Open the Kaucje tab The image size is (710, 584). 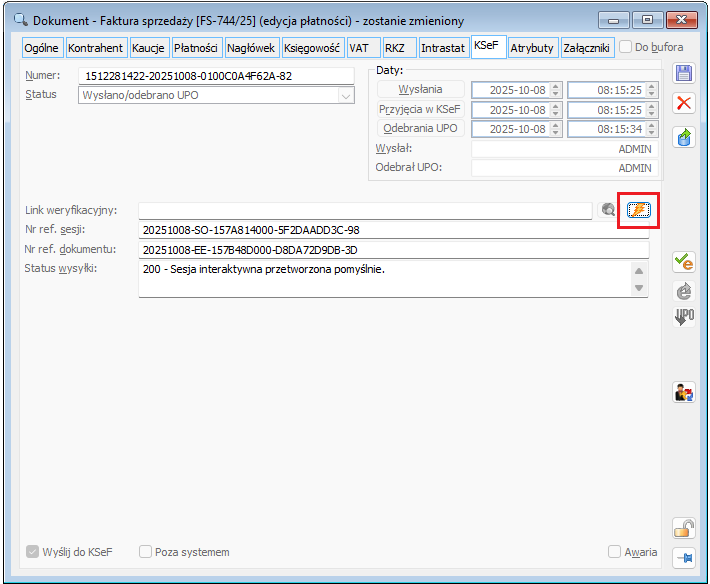(x=148, y=48)
